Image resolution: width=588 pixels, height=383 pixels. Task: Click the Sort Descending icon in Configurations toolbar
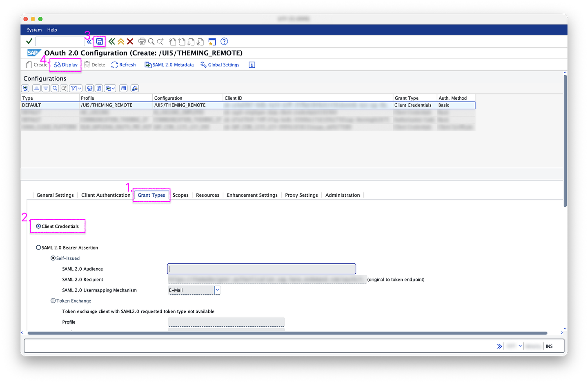click(x=45, y=88)
